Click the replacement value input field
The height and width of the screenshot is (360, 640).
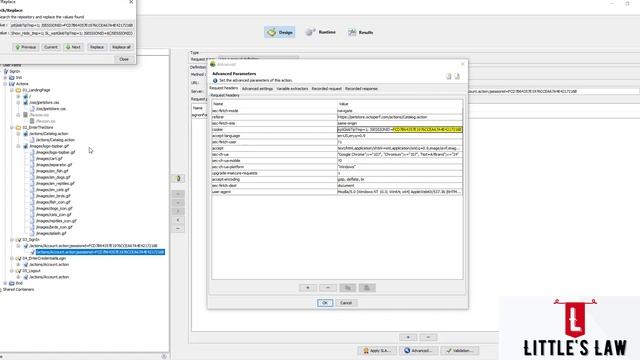click(x=71, y=33)
